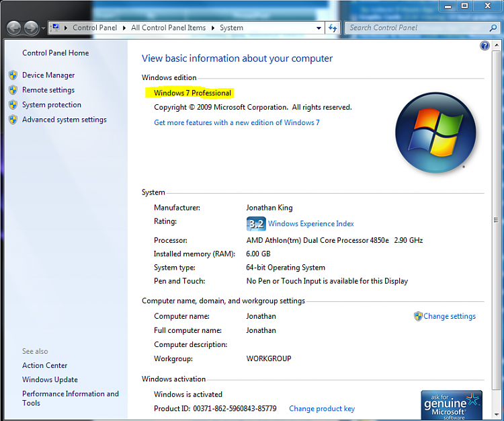Select All Control Panel Items breadcrumb
504x421 pixels.
[168, 28]
